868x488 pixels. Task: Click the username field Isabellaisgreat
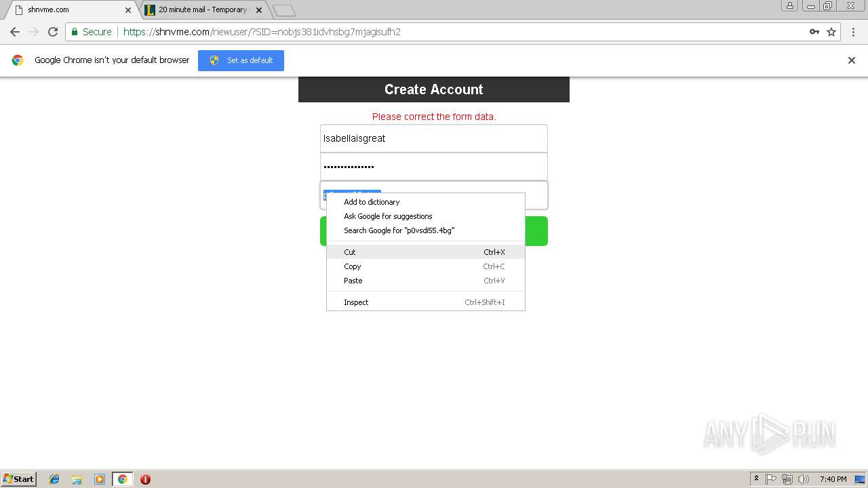point(433,138)
